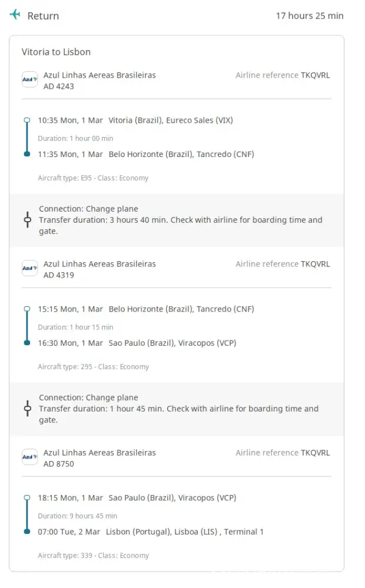The width and height of the screenshot is (365, 588).
Task: Click flight number AD 4319
Action: coord(59,275)
